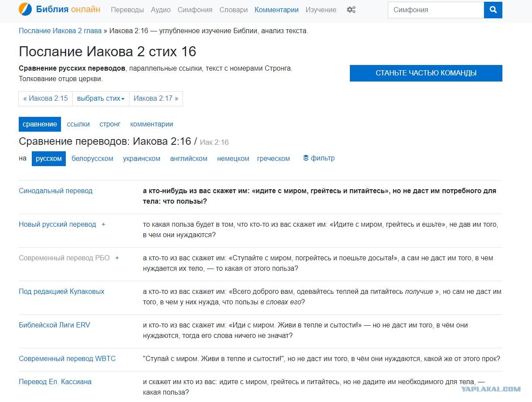Select the английском language option
This screenshot has width=532, height=402.
[189, 159]
